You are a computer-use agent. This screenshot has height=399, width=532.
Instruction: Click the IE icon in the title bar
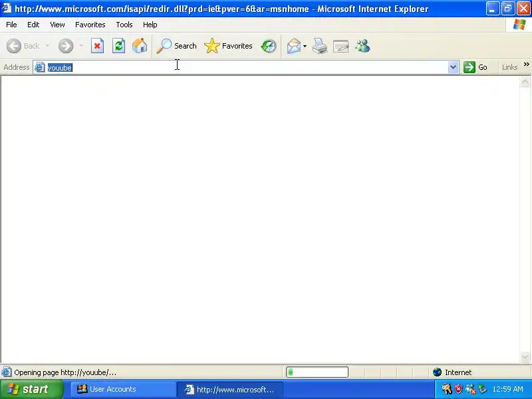(7, 8)
